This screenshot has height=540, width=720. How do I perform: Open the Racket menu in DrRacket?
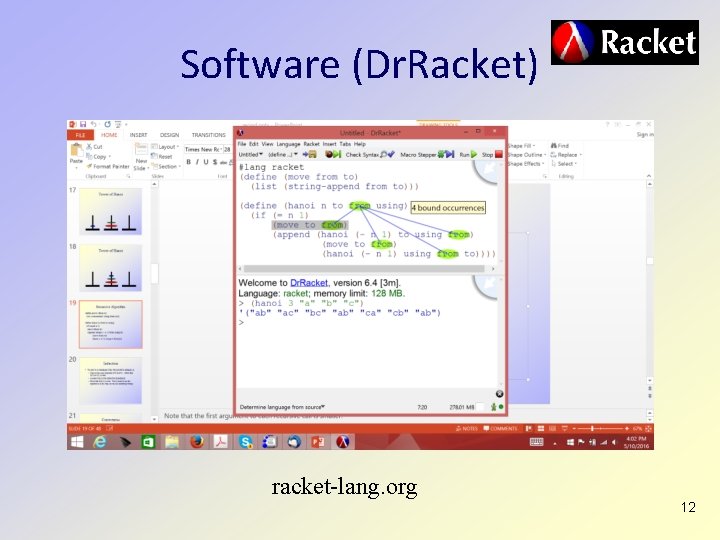[311, 144]
